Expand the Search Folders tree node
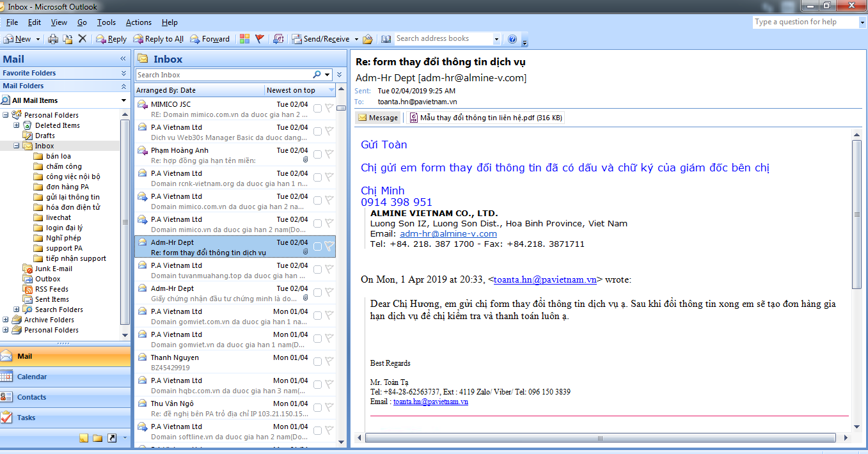 click(17, 309)
